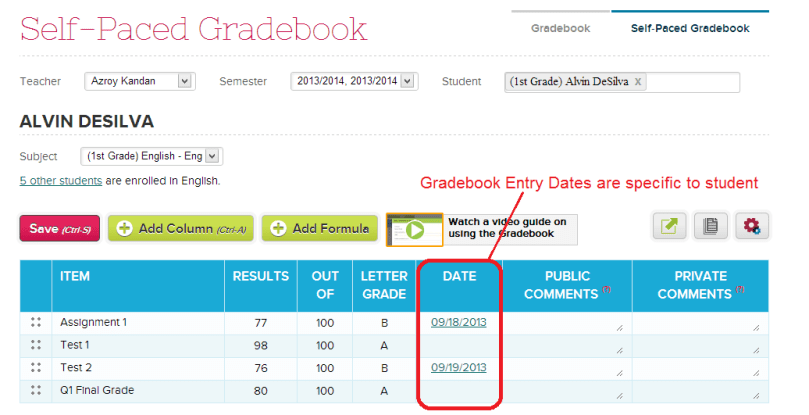Open the red gear settings button
Image resolution: width=809 pixels, height=415 pixels.
click(x=752, y=226)
